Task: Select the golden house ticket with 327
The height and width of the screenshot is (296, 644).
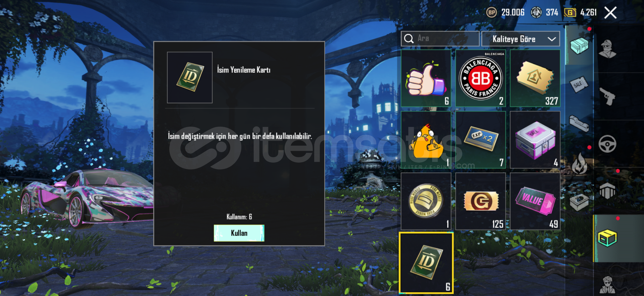Action: [x=535, y=78]
